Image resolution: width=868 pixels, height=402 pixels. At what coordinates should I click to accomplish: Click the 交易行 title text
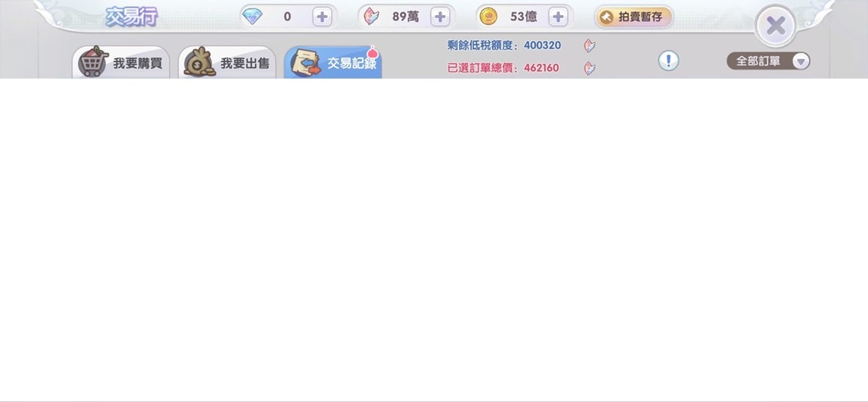pos(131,17)
